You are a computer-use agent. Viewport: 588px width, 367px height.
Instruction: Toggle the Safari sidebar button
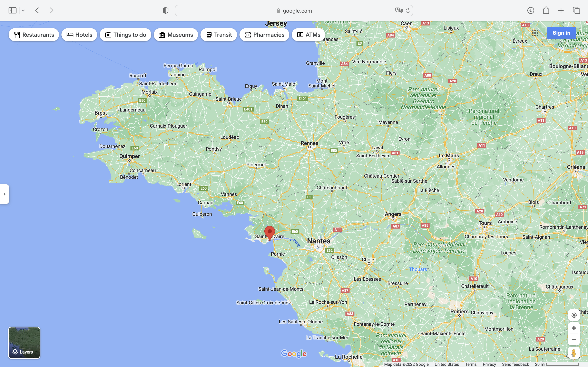pos(12,10)
